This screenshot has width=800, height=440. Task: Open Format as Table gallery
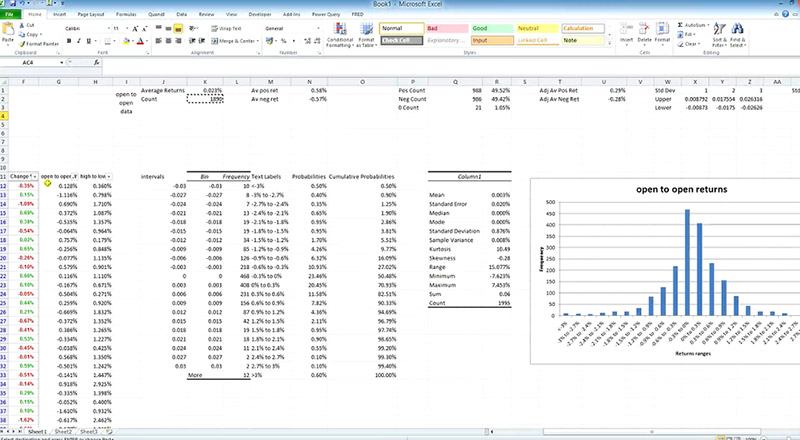[x=366, y=35]
